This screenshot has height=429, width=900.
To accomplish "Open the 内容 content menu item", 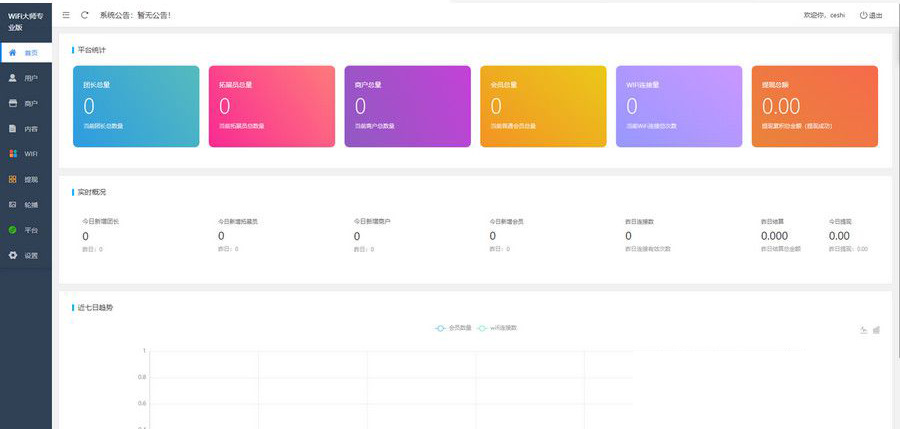I will [x=26, y=129].
